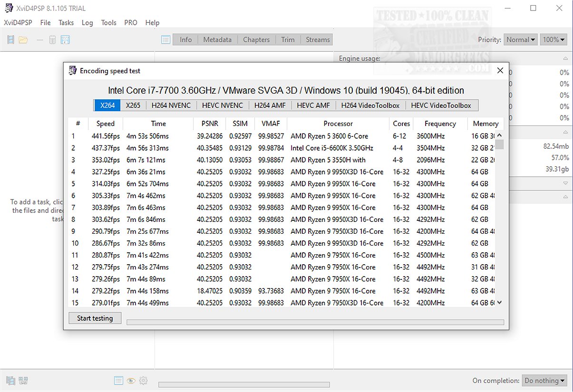Toggle the eye preview icon in bottom bar
This screenshot has height=392, width=573.
(x=131, y=381)
